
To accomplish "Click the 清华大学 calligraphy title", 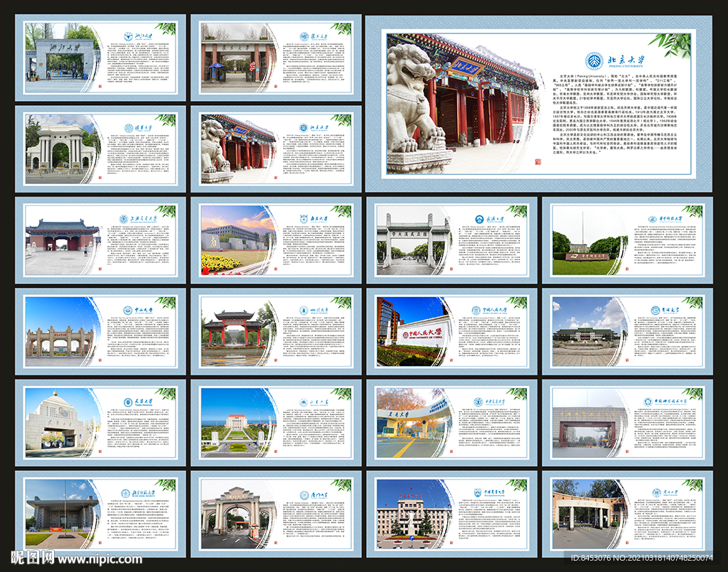I will [143, 128].
